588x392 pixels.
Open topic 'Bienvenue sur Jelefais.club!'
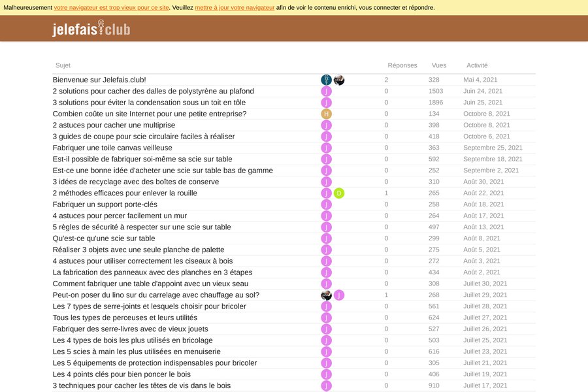click(x=99, y=80)
